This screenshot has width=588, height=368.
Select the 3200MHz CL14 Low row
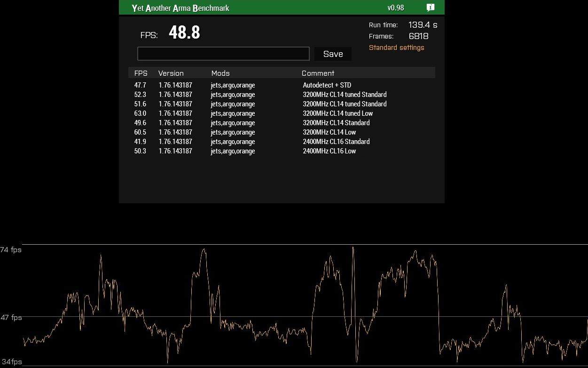point(282,132)
